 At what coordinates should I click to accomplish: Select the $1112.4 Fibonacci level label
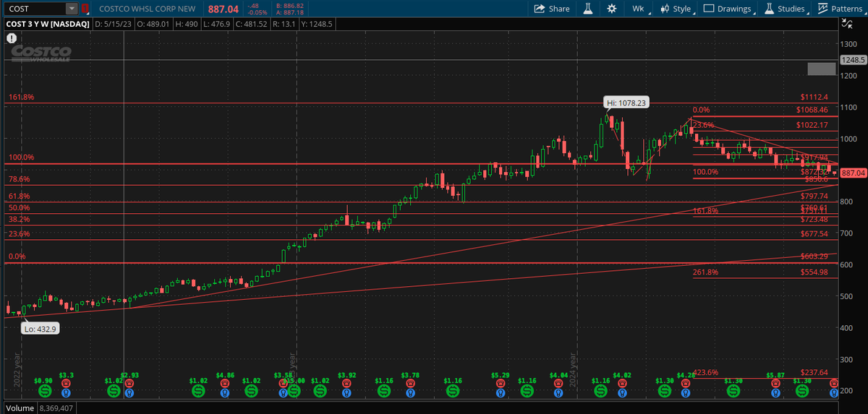point(814,97)
